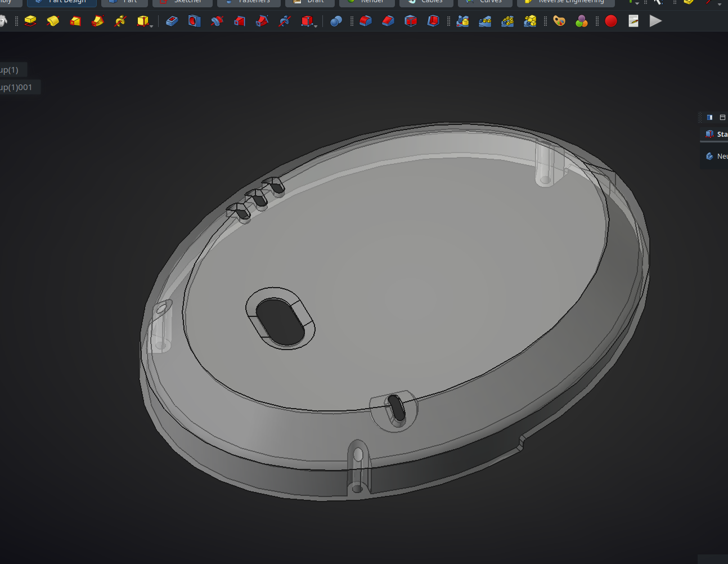Click the 'Neu' entry in task panel

717,156
